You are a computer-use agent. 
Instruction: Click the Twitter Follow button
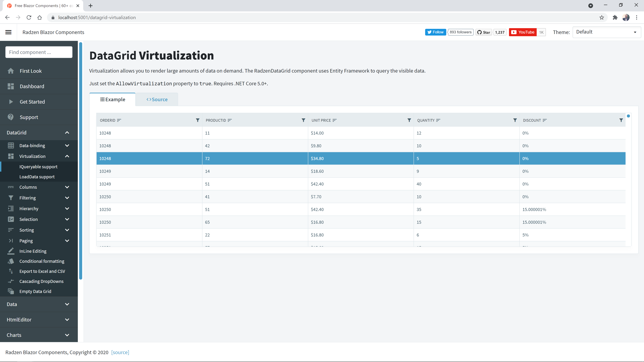(x=435, y=32)
